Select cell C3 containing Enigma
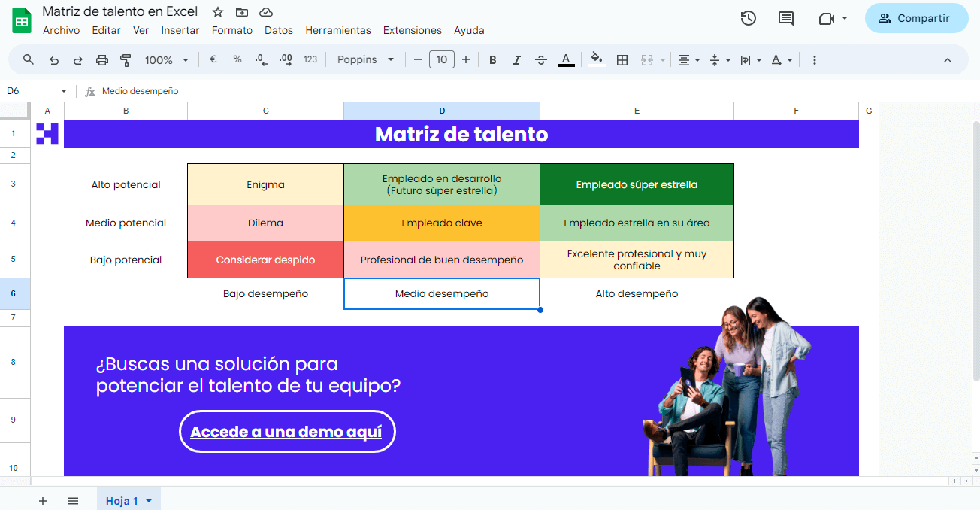Image resolution: width=980 pixels, height=510 pixels. 265,184
